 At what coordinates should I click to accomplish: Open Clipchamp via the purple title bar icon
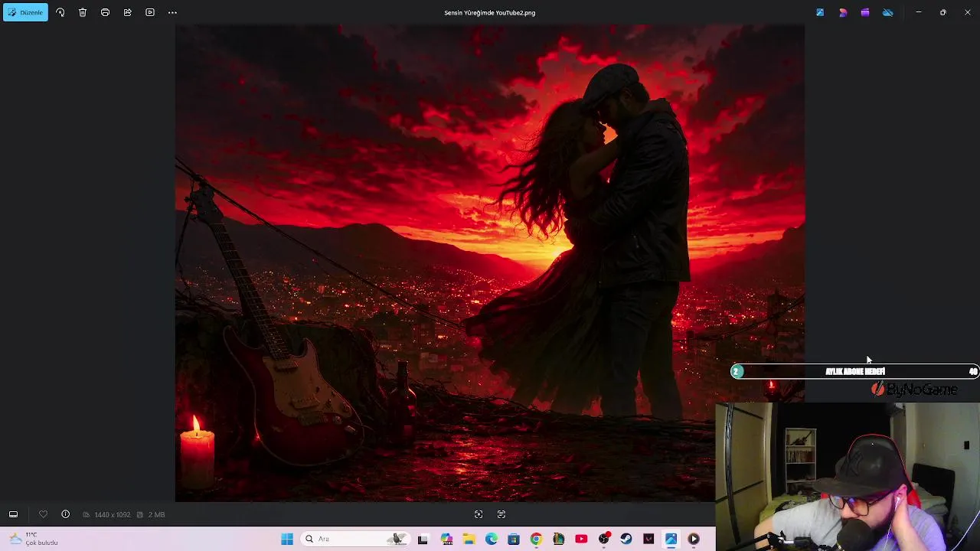coord(865,12)
